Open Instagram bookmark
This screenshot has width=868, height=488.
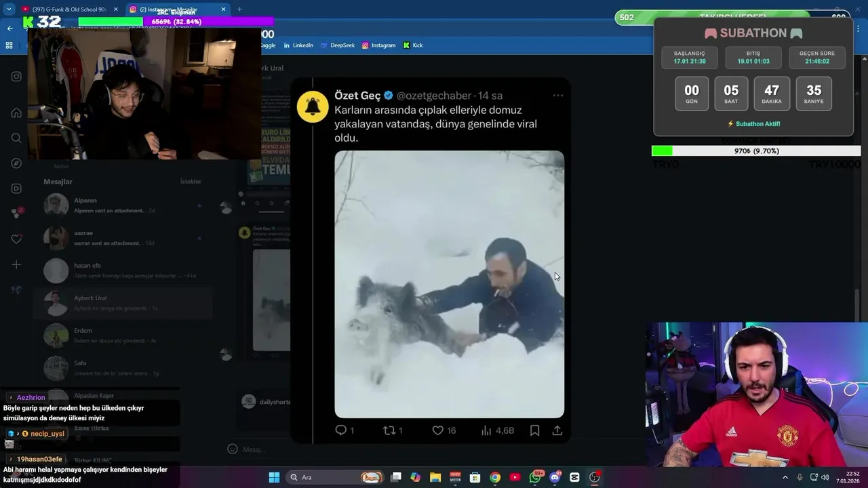(378, 45)
